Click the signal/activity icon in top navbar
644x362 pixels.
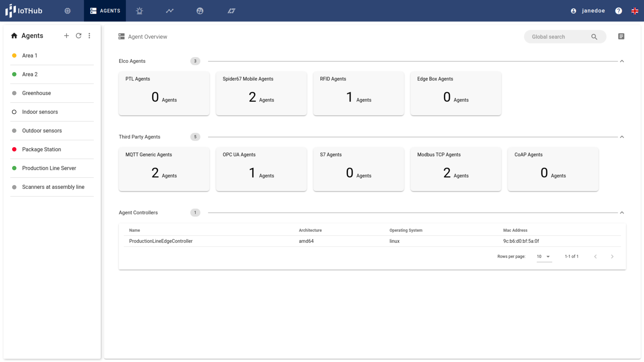click(170, 11)
